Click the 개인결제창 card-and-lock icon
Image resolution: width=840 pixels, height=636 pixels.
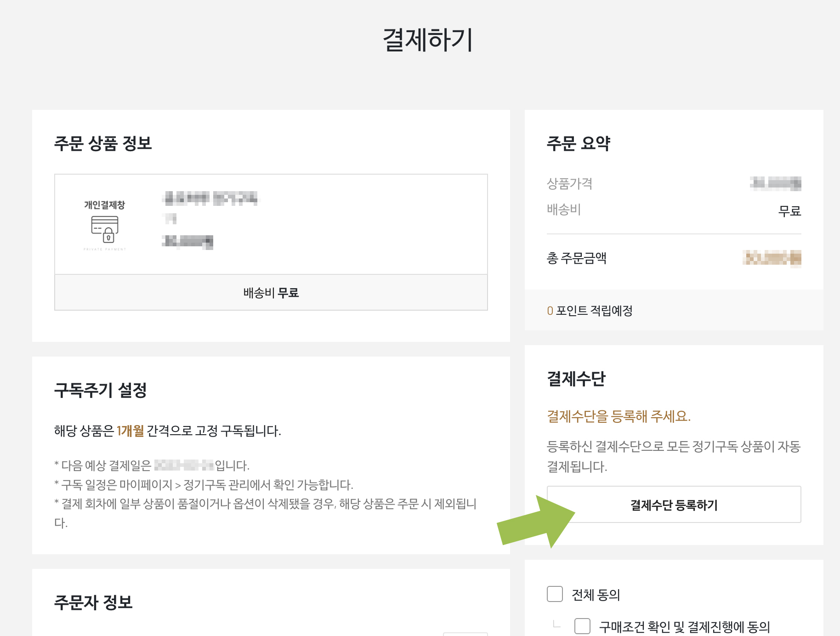pyautogui.click(x=105, y=229)
